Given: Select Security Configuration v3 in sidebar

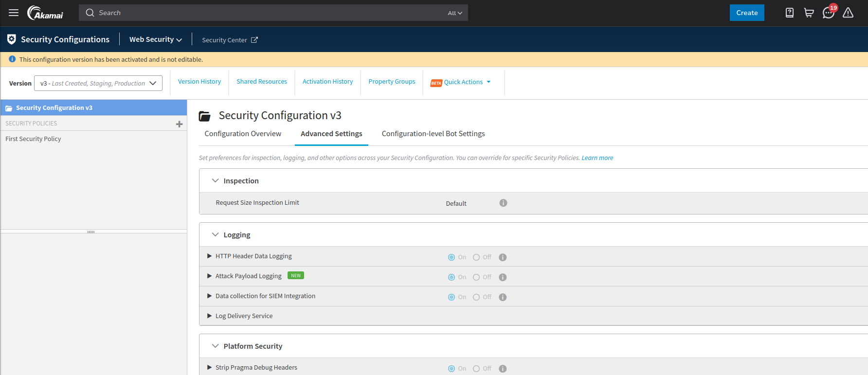Looking at the screenshot, I should coord(93,107).
